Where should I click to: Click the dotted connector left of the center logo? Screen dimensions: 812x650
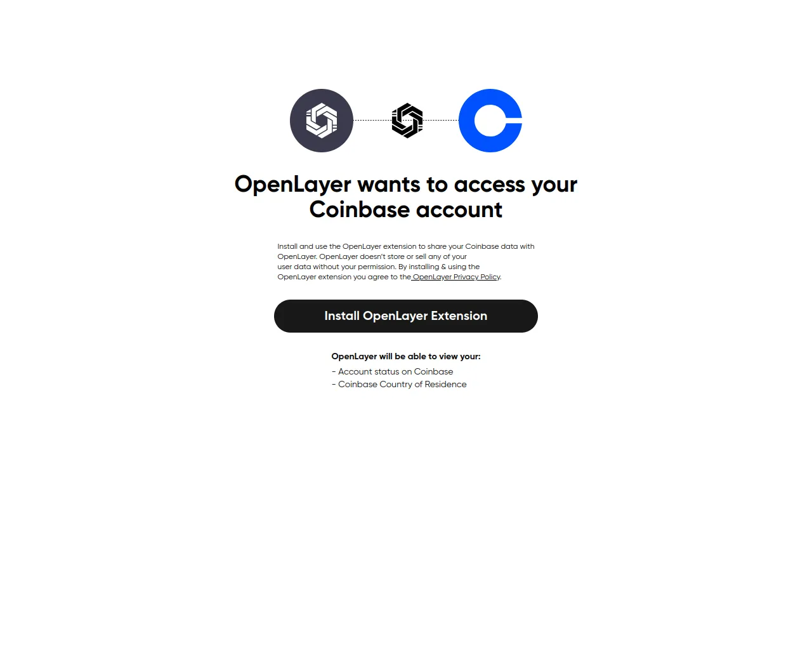(372, 120)
